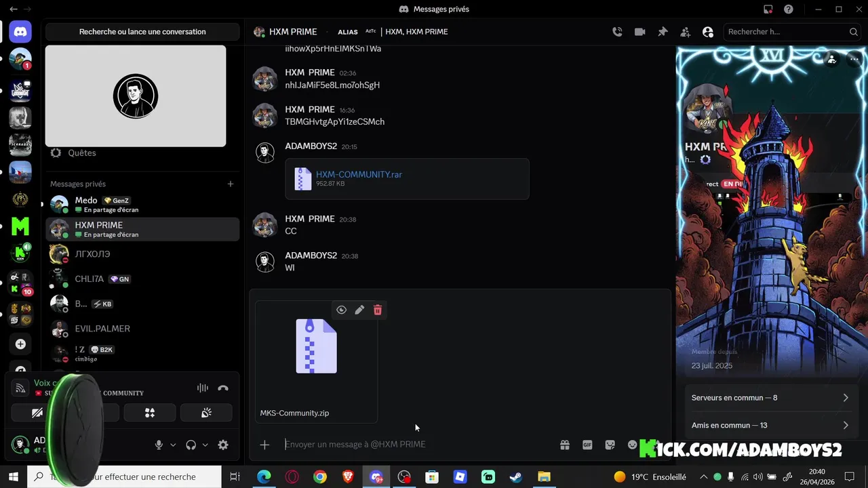The width and height of the screenshot is (868, 488).
Task: Open Task View on taskbar
Action: (x=235, y=477)
